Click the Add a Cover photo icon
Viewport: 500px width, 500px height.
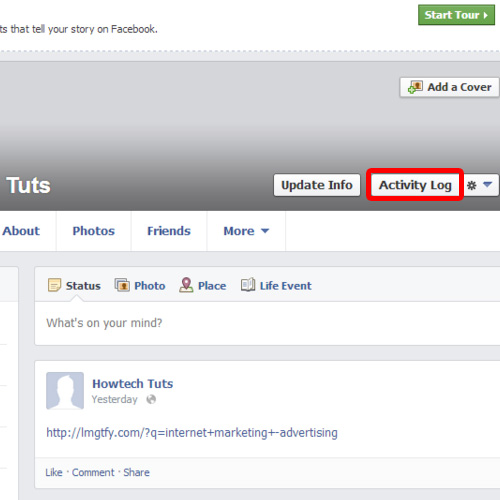pyautogui.click(x=415, y=87)
